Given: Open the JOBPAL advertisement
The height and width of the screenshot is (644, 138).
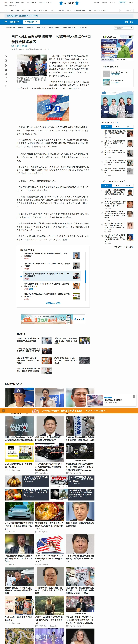Looking at the screenshot, I should tap(117, 48).
